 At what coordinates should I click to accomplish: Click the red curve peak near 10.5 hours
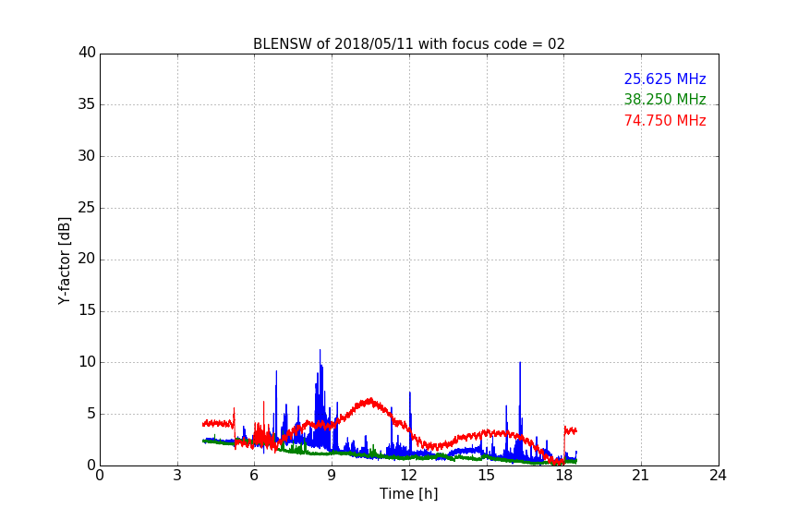370,400
